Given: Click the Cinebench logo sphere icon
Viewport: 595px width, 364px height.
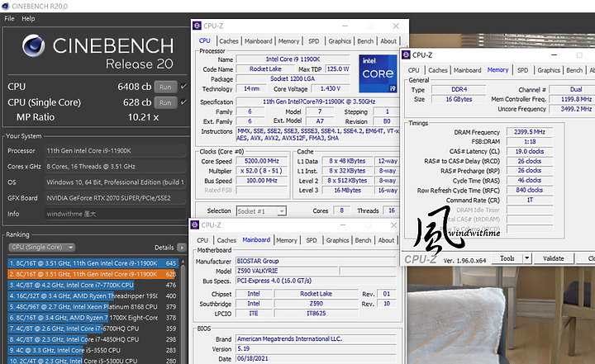Looking at the screenshot, I should pos(33,45).
